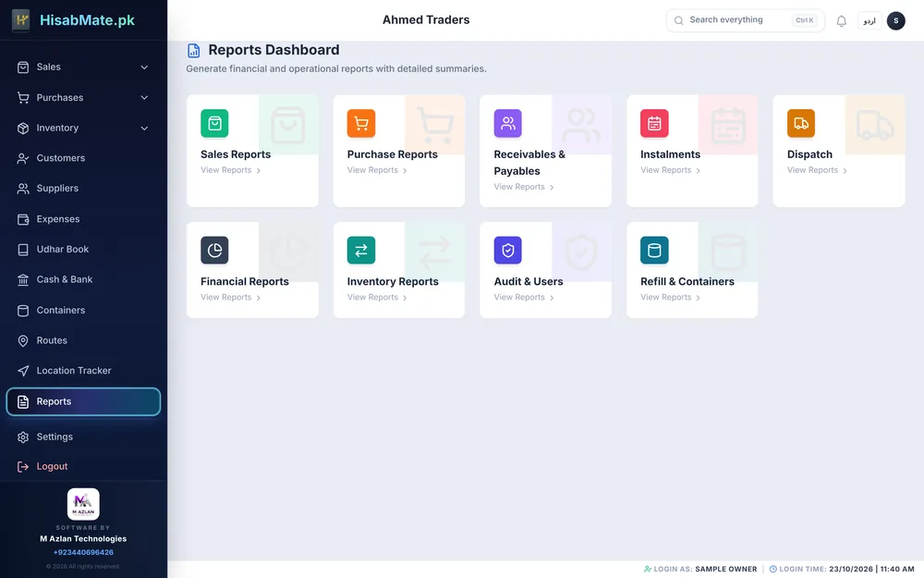
Task: Open View Reports link under Financial Reports
Action: (230, 298)
